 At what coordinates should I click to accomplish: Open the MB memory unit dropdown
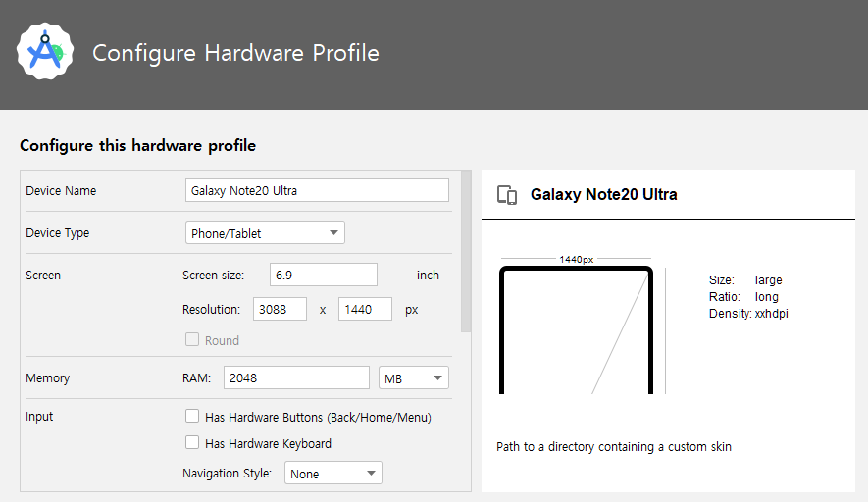pyautogui.click(x=414, y=378)
